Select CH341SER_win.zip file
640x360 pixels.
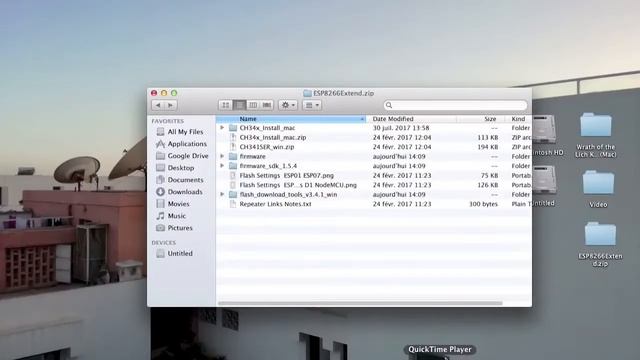coord(373,147)
